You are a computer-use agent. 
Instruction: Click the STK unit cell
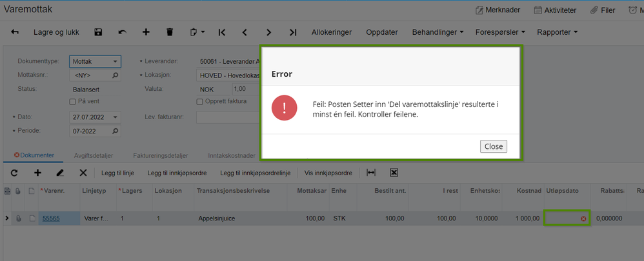(x=343, y=218)
